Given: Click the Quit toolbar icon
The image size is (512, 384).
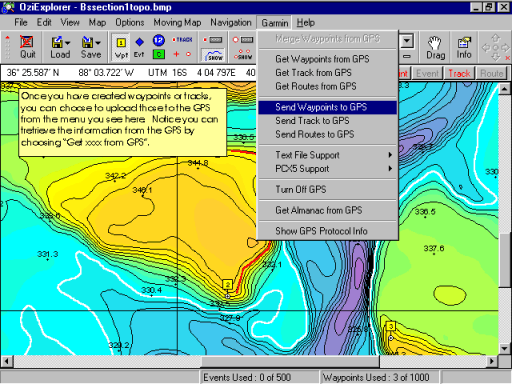Looking at the screenshot, I should pos(27,47).
